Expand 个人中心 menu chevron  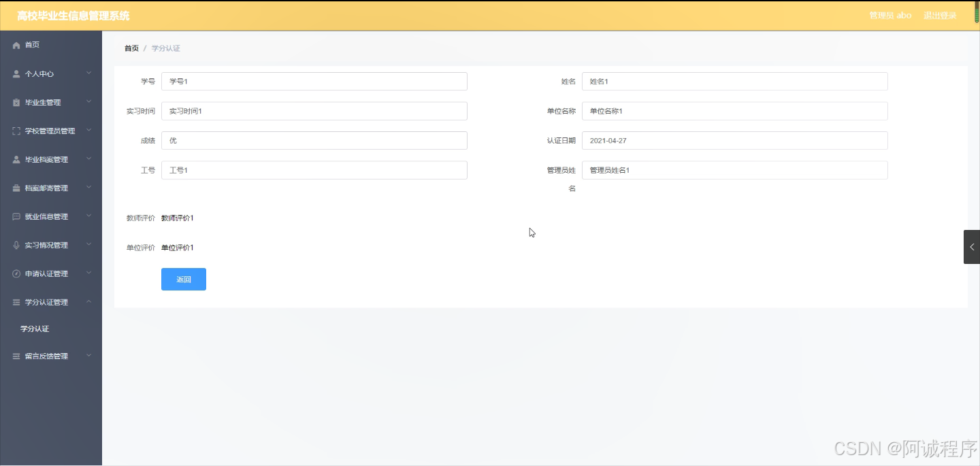pyautogui.click(x=88, y=73)
